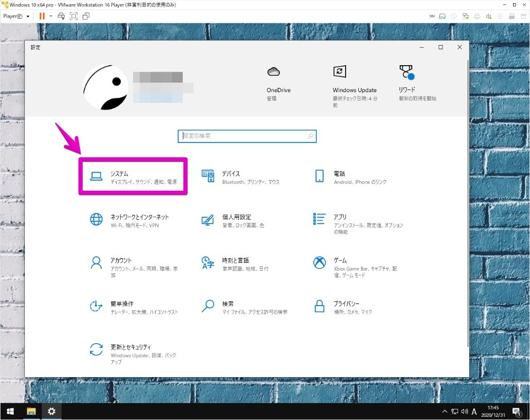
Task: Click the Unity mode icon in VMware toolbar
Action: coord(86,16)
